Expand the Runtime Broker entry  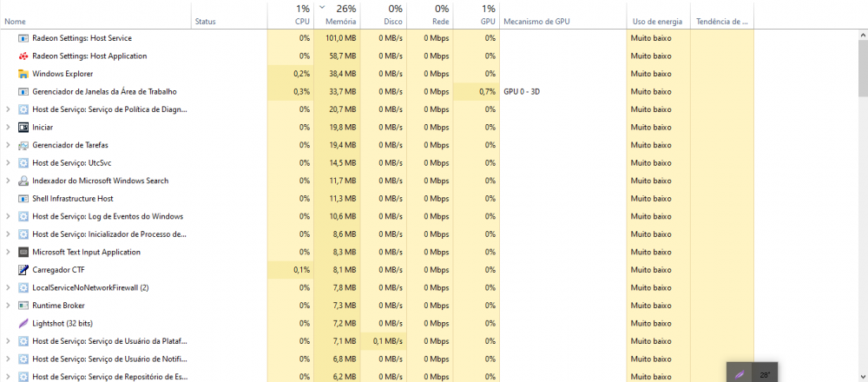pos(8,306)
